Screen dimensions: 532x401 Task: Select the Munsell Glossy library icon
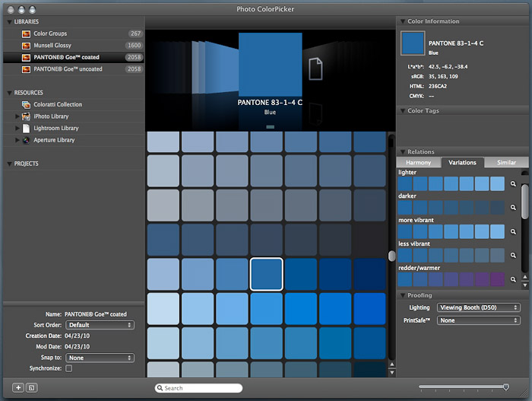[x=26, y=46]
